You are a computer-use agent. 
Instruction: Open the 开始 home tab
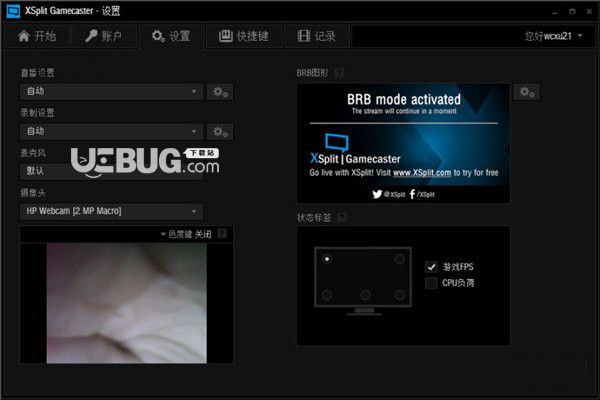pos(37,36)
